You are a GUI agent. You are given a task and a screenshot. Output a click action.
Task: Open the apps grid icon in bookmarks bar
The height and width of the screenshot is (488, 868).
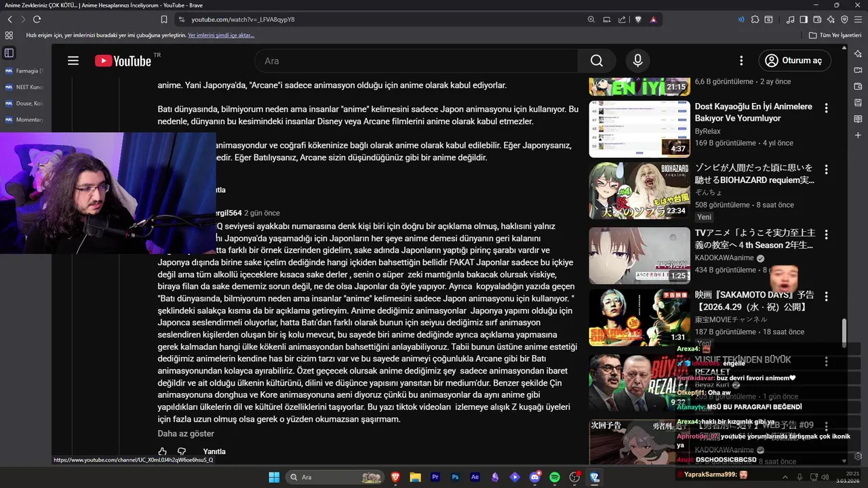[x=9, y=35]
